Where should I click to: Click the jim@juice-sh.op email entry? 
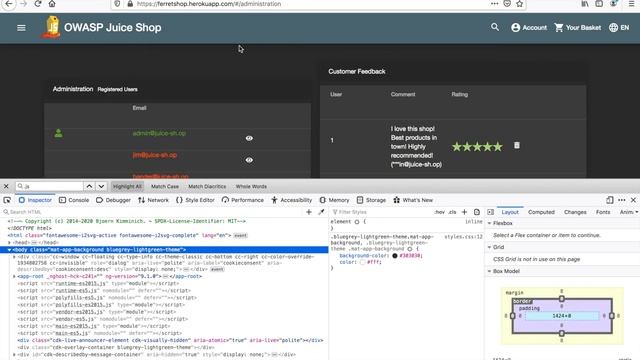155,155
